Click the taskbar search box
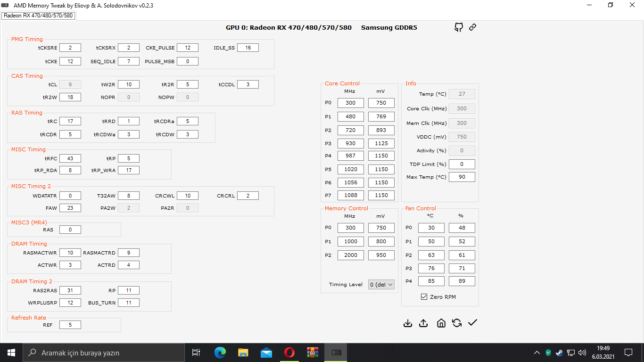The image size is (644, 362). click(x=103, y=353)
